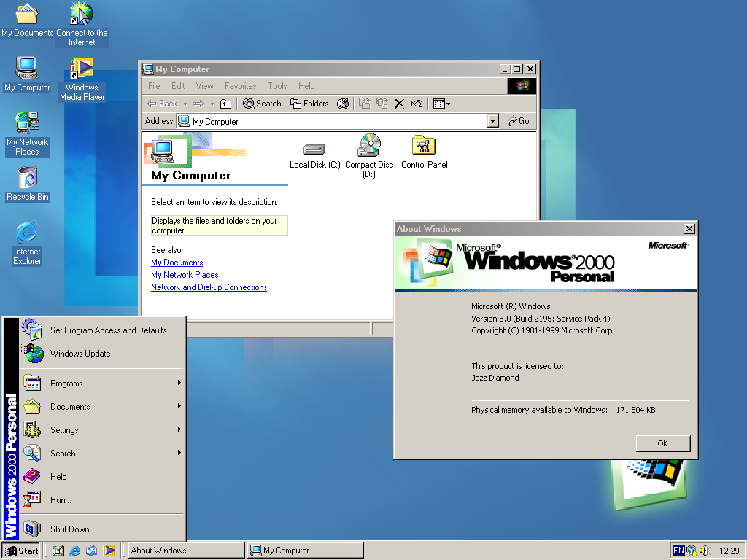Launch Media Player from quick launch
This screenshot has height=560, width=747.
(x=109, y=551)
